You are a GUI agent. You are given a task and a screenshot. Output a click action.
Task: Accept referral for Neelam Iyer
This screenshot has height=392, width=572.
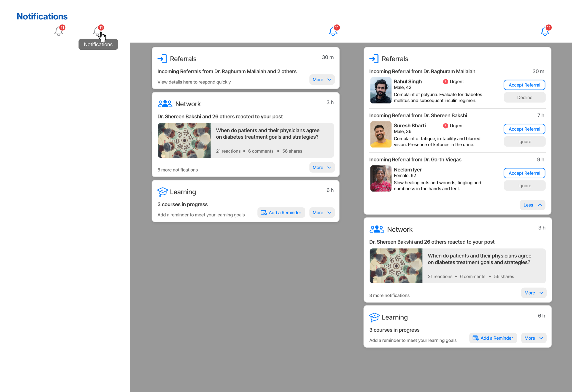tap(524, 173)
